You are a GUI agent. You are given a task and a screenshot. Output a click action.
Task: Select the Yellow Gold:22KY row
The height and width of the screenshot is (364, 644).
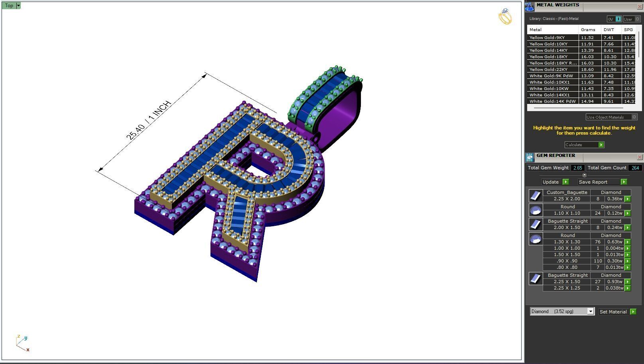click(582, 69)
